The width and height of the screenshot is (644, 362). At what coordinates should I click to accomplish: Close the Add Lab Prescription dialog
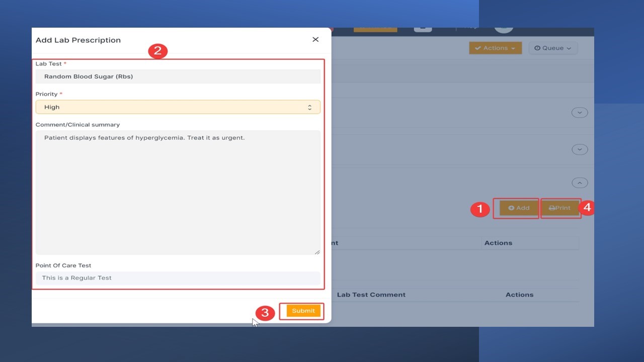[x=315, y=39]
